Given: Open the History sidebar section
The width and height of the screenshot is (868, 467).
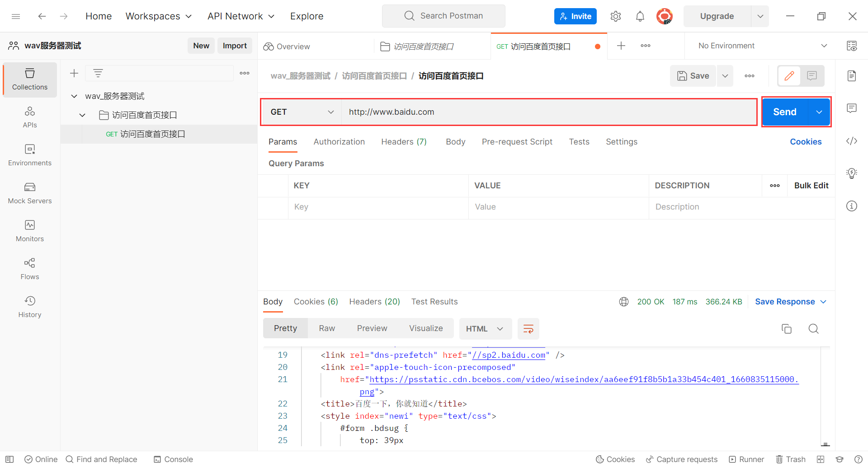Looking at the screenshot, I should [x=30, y=307].
